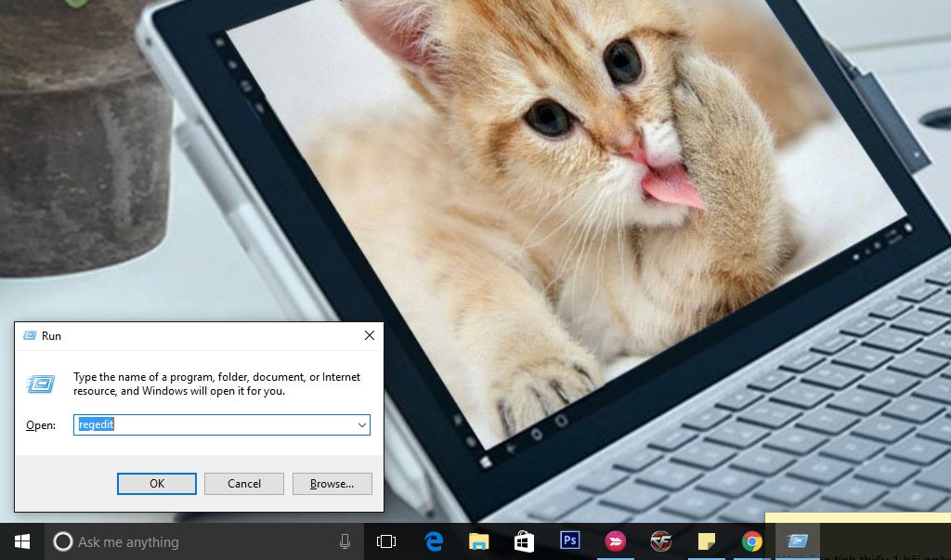Open the Start menu

pos(20,541)
